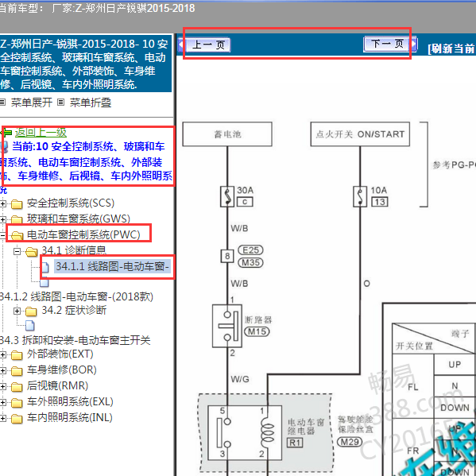
Task: Expand the 玻璃和车窗系统(GWS) node
Action: point(2,219)
